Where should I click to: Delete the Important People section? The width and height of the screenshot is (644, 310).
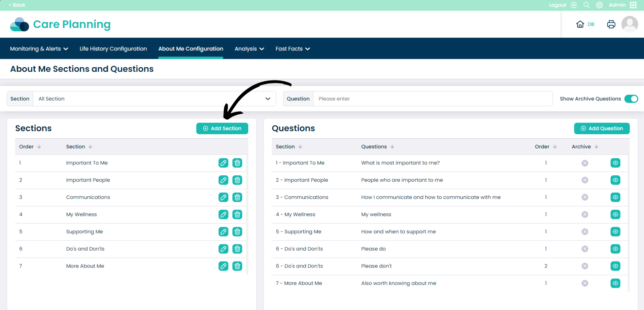(237, 180)
